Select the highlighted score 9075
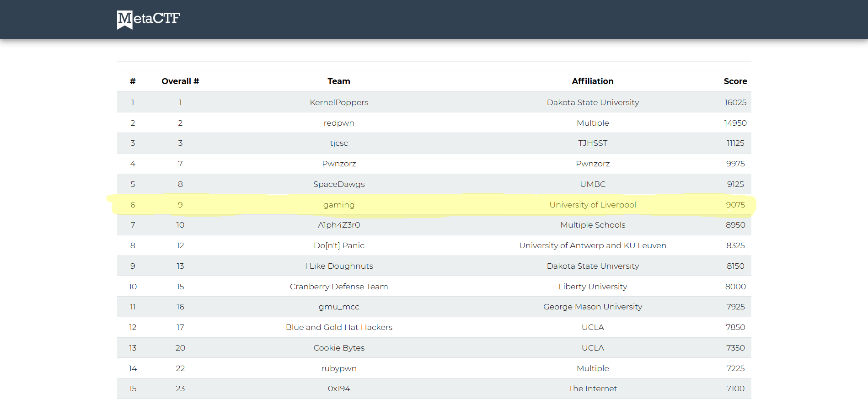 (735, 205)
